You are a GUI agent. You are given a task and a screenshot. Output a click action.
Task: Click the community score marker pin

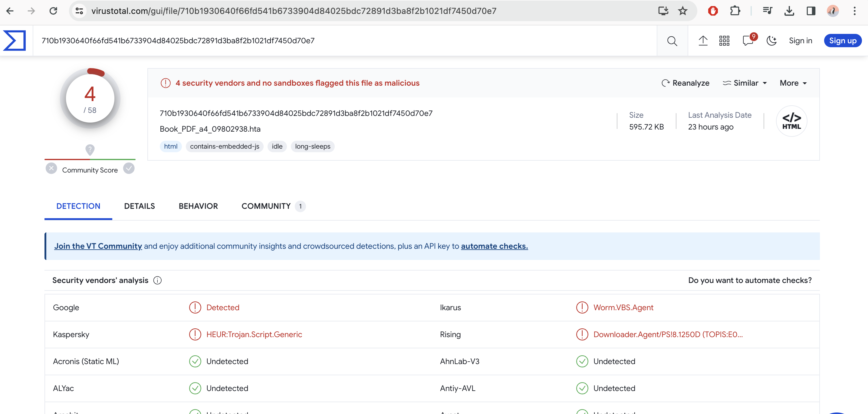90,149
